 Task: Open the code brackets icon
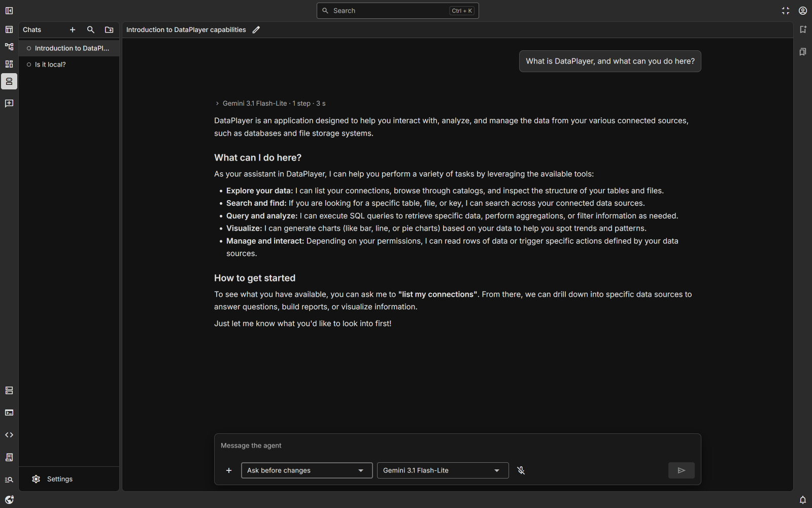point(9,435)
